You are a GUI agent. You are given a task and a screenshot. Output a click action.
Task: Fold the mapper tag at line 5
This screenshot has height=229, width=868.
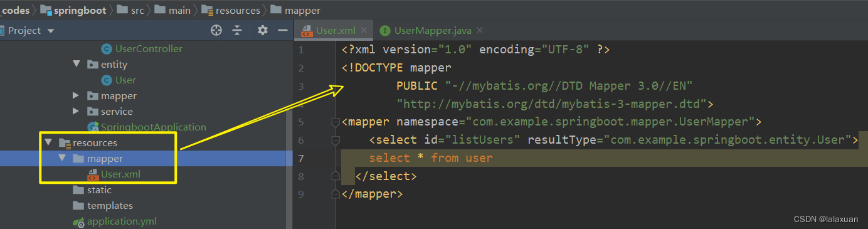(x=336, y=122)
